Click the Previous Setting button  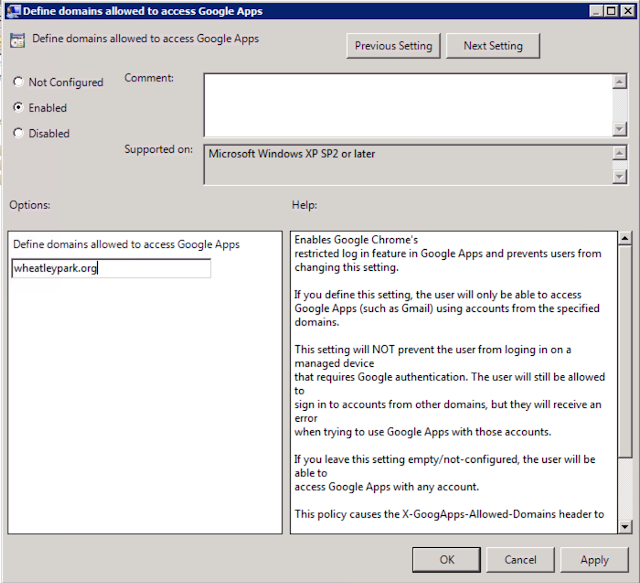(x=393, y=46)
